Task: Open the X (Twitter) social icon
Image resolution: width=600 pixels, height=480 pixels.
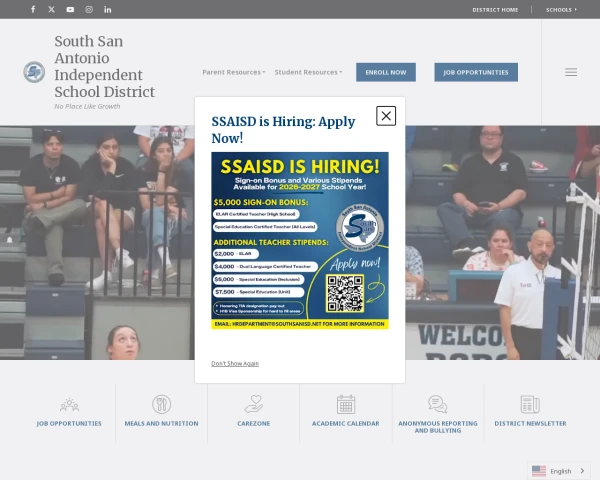Action: (x=52, y=9)
